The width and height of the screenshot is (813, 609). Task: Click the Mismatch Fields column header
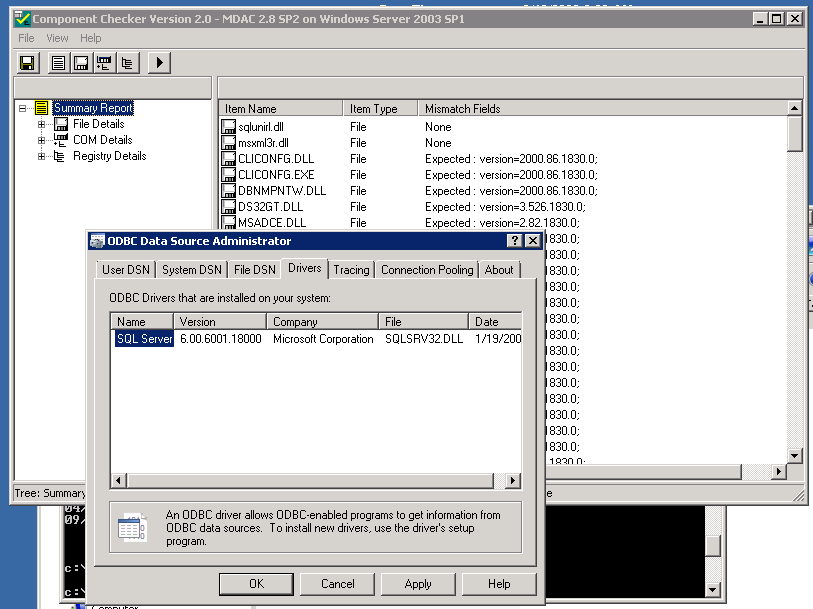tap(462, 108)
